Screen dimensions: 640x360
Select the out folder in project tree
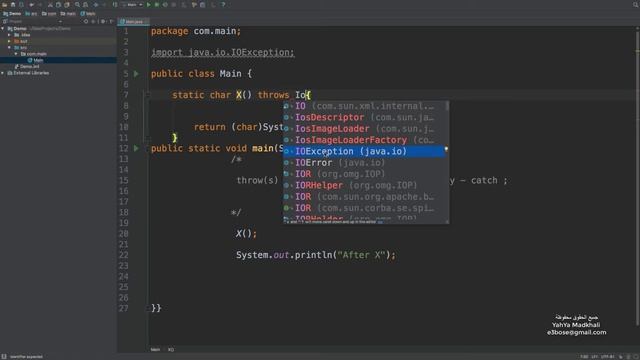21,41
